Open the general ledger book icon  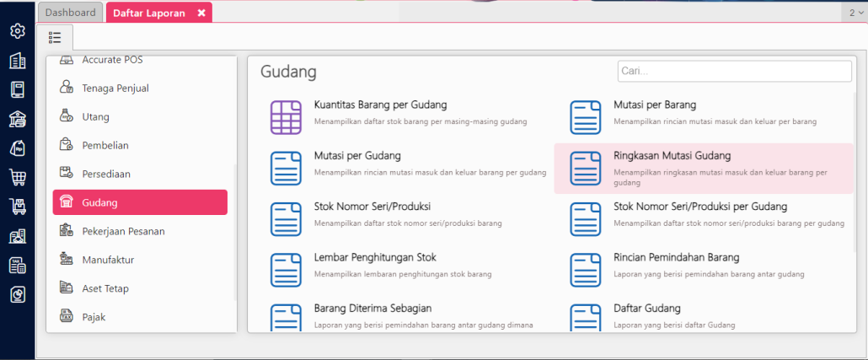pos(17,89)
